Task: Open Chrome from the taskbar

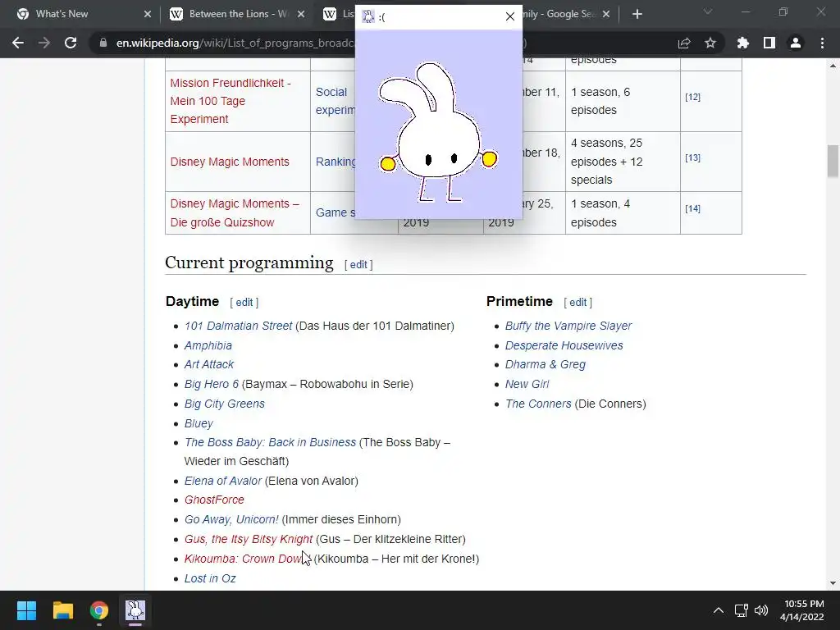Action: point(99,610)
